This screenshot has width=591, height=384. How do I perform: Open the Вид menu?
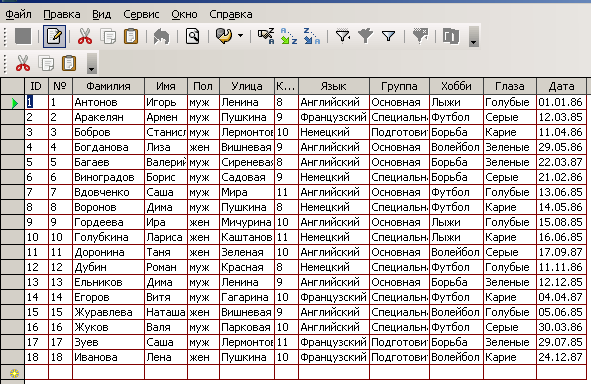pos(101,14)
